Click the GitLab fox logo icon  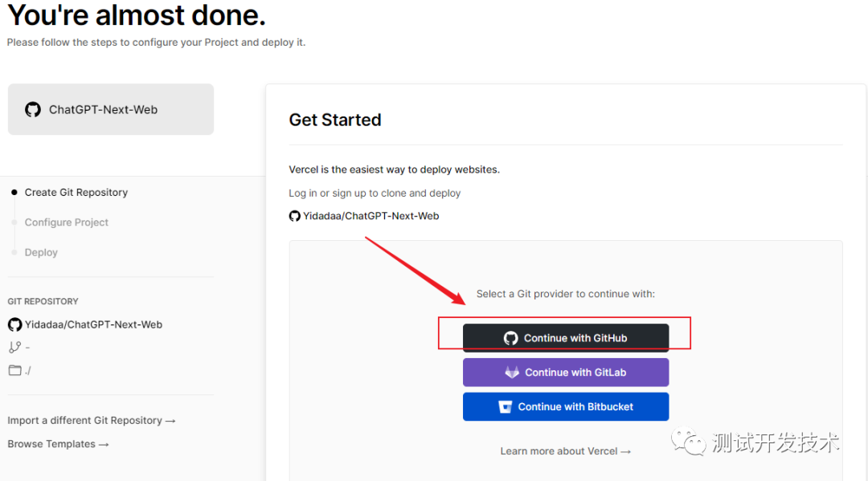click(x=512, y=373)
